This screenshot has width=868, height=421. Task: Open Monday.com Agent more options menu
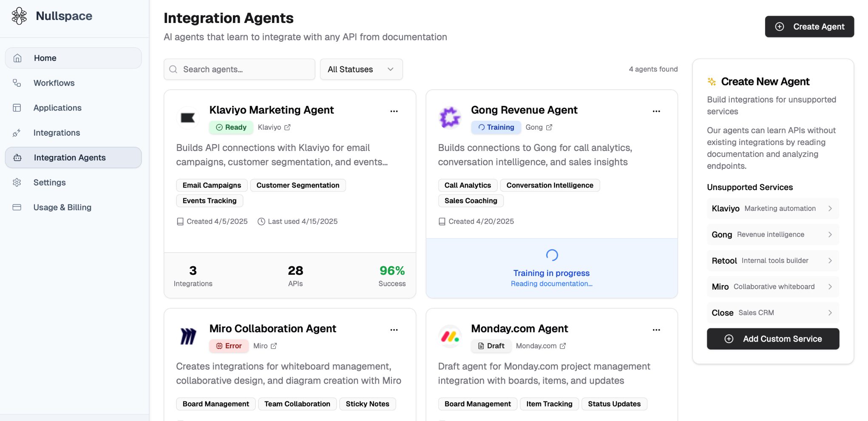coord(656,330)
